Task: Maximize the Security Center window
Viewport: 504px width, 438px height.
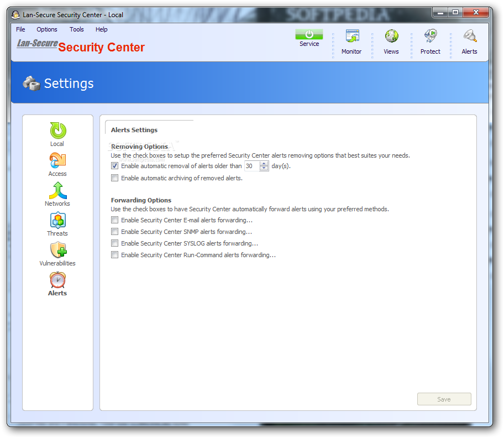Action: pos(455,13)
